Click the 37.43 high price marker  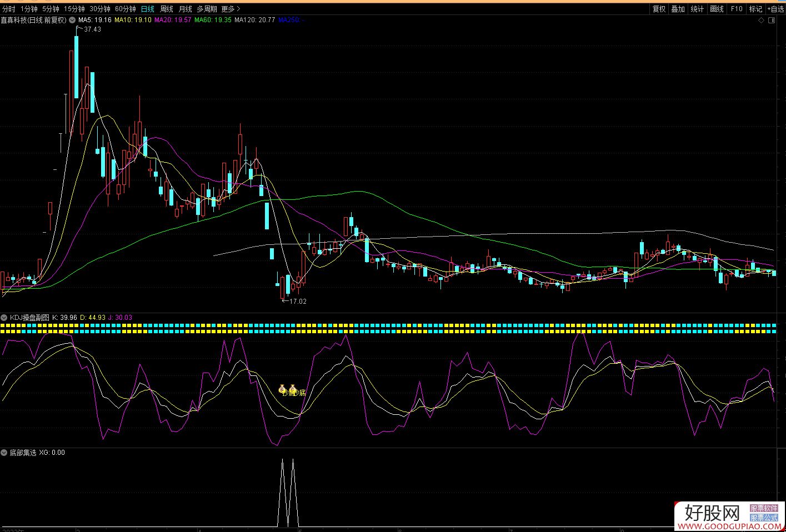(92, 29)
